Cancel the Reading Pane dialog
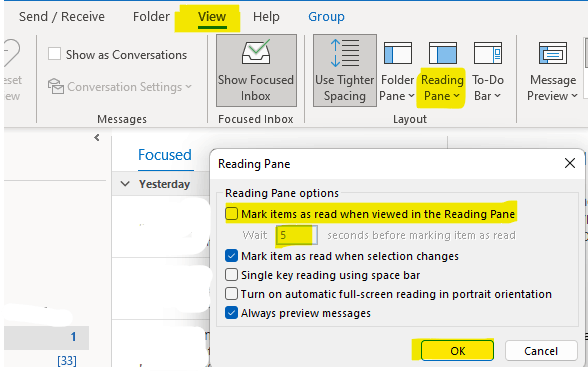The width and height of the screenshot is (588, 371). click(x=541, y=351)
